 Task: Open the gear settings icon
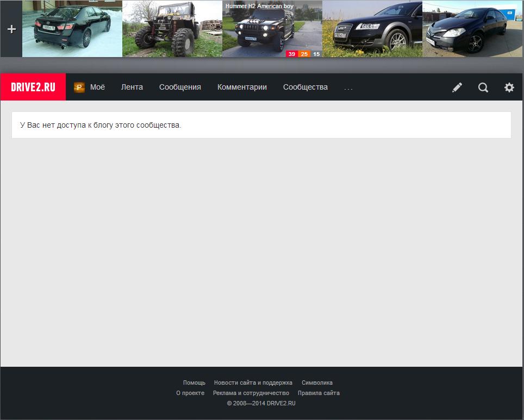pyautogui.click(x=509, y=87)
